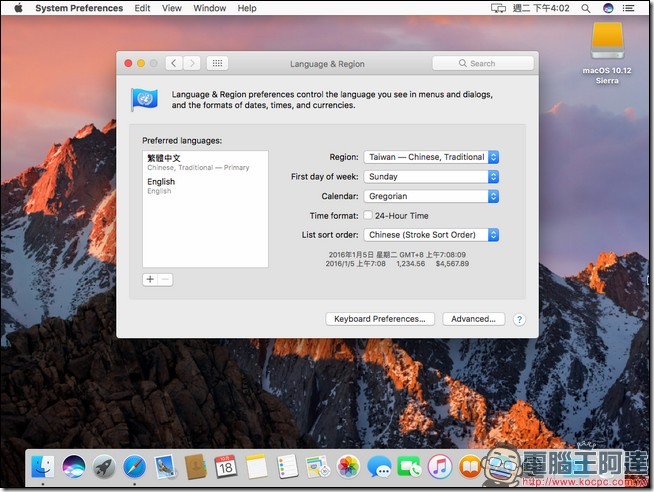The height and width of the screenshot is (492, 654).
Task: Close the Language & Region window
Action: coord(128,63)
